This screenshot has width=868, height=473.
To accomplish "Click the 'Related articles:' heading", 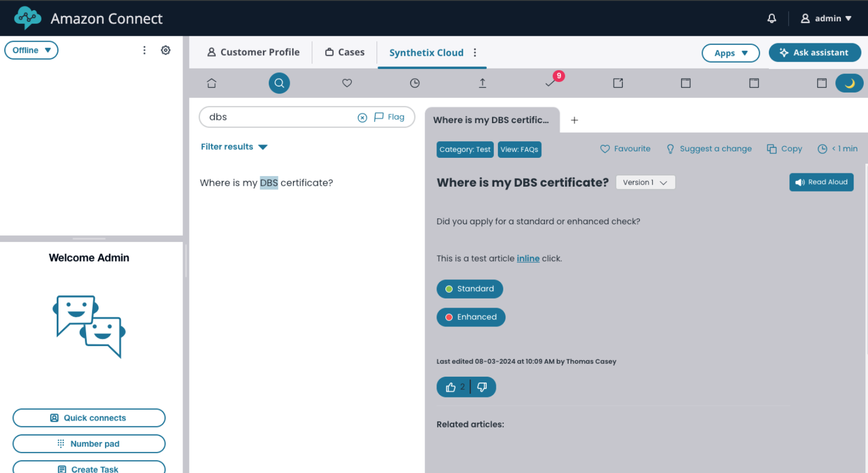I will (470, 424).
